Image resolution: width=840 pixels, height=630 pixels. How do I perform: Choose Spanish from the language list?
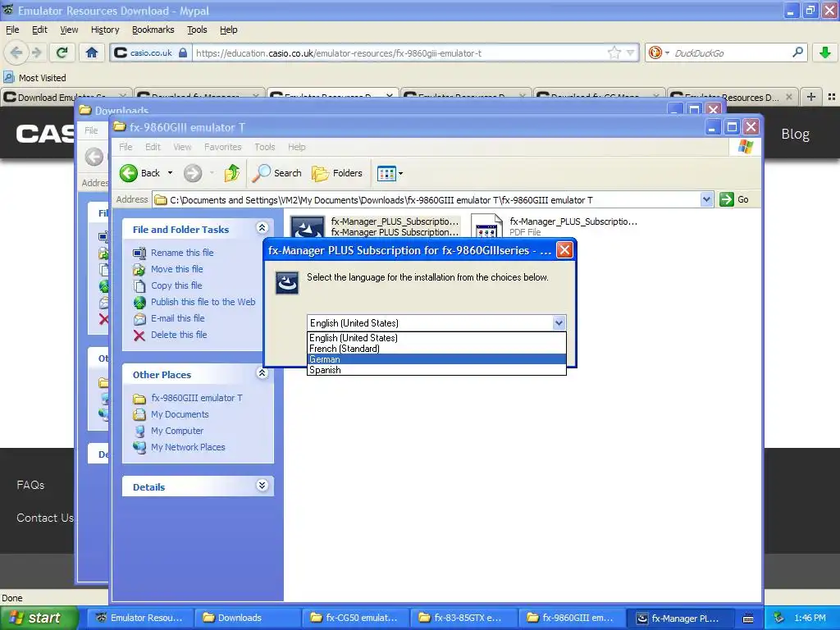click(x=436, y=370)
